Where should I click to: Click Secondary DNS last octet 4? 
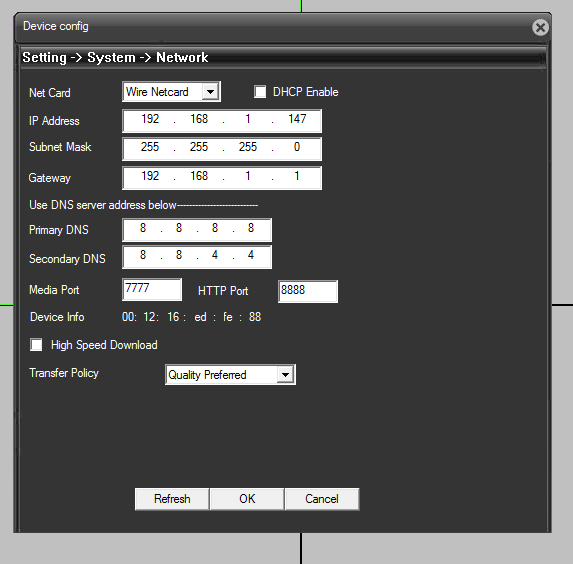[251, 255]
